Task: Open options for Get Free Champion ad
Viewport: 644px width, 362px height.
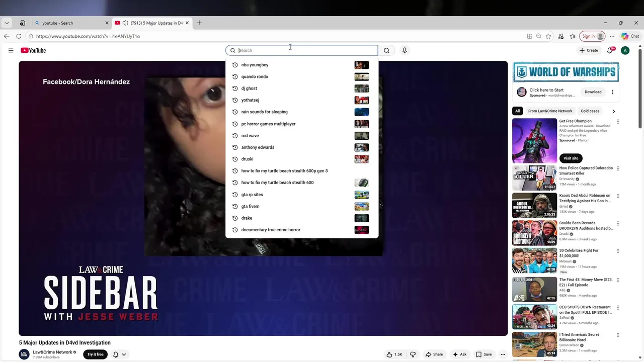Action: click(x=618, y=122)
